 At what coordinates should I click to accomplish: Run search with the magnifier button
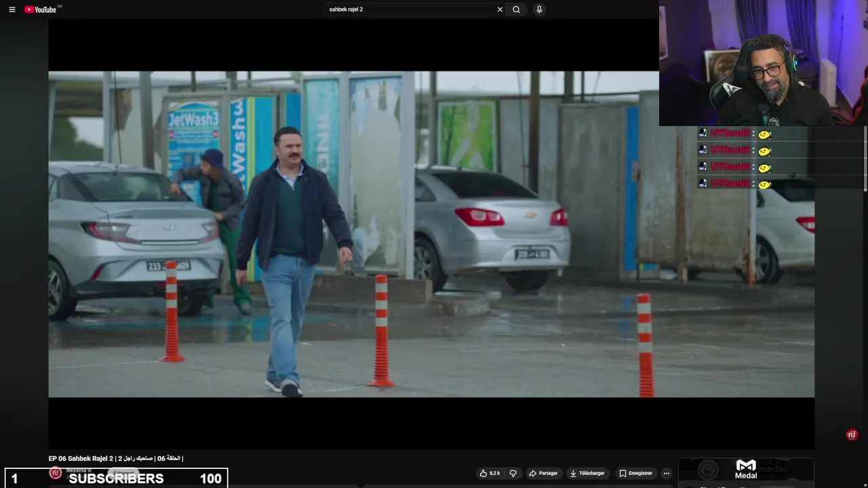517,9
